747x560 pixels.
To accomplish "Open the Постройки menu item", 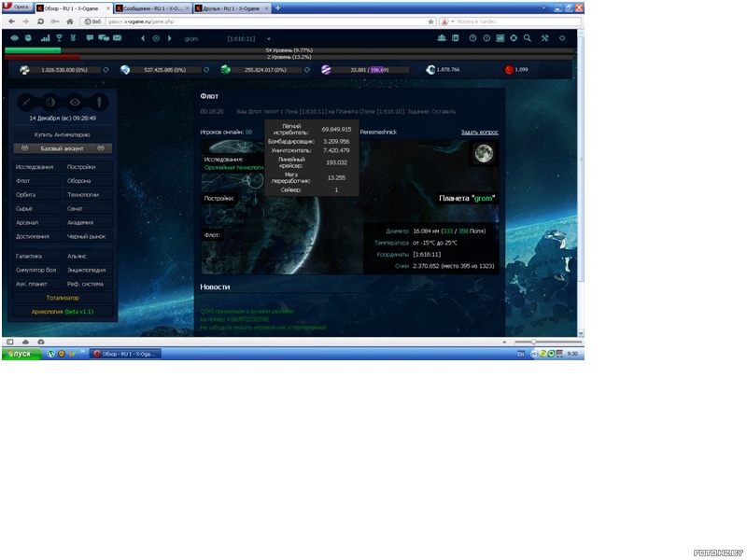I will (x=89, y=167).
